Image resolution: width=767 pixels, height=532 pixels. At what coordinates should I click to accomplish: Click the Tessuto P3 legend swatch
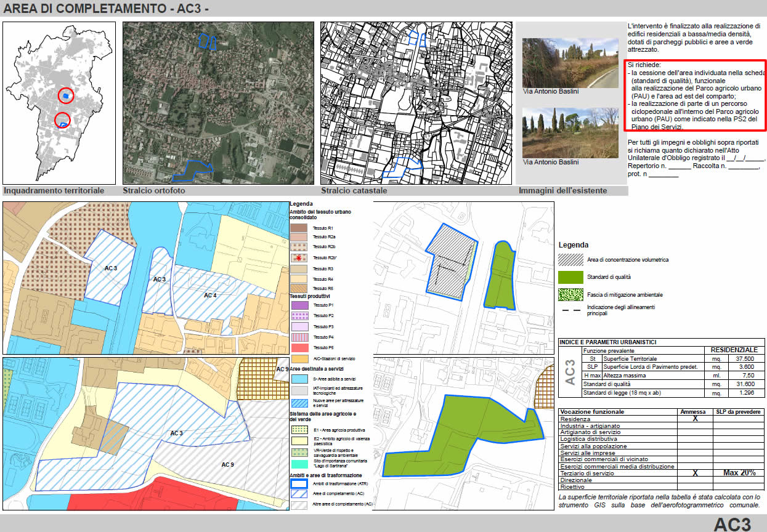299,326
